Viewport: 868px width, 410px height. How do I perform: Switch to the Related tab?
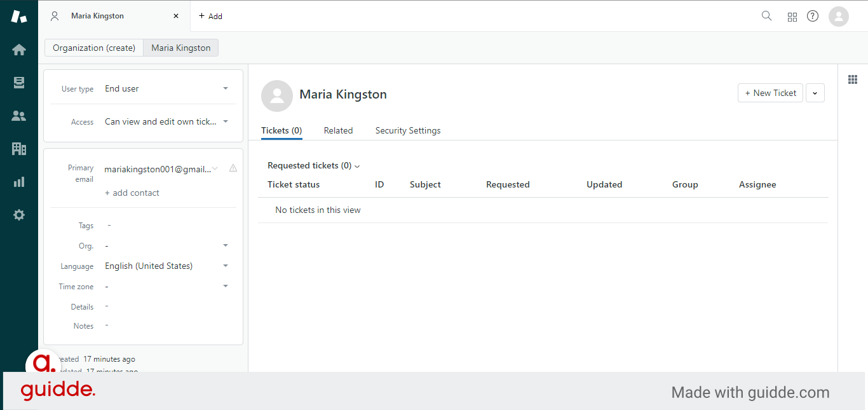(x=338, y=130)
